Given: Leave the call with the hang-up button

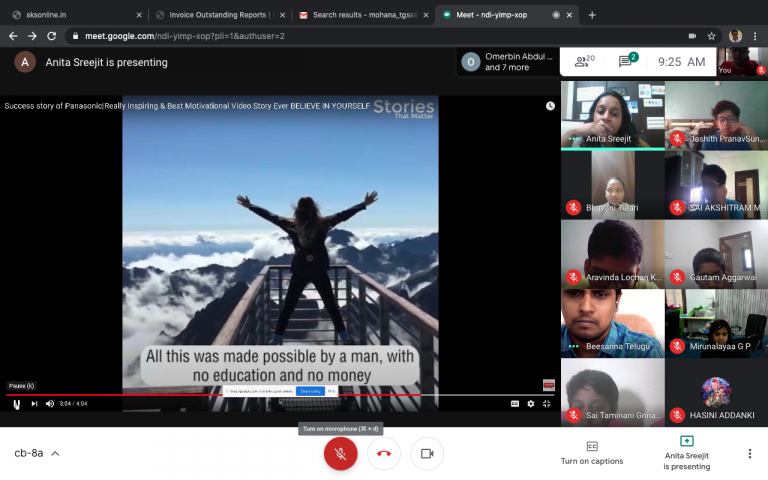Looking at the screenshot, I should (x=384, y=454).
